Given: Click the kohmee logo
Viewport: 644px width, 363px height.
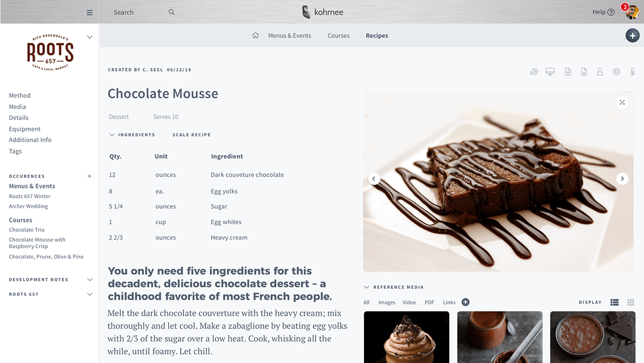Looking at the screenshot, I should coord(323,12).
